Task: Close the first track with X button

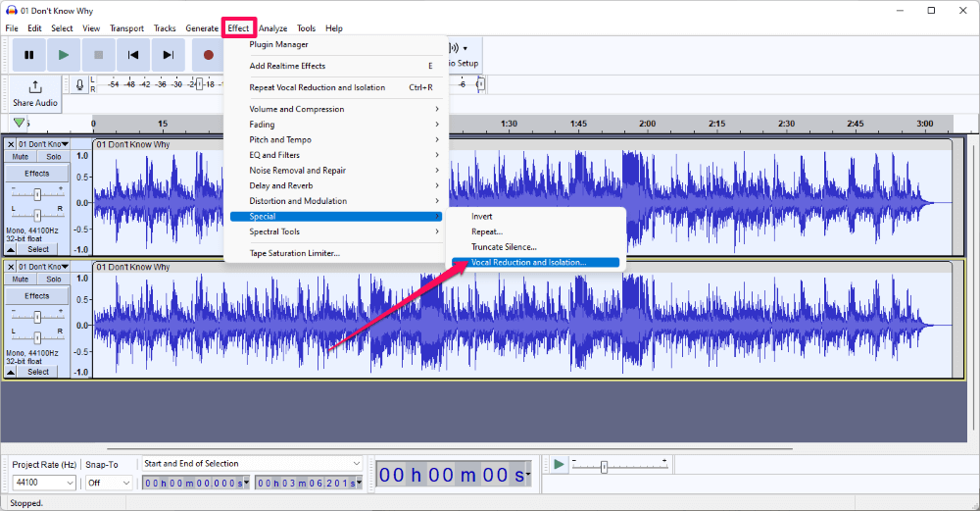Action: click(11, 144)
